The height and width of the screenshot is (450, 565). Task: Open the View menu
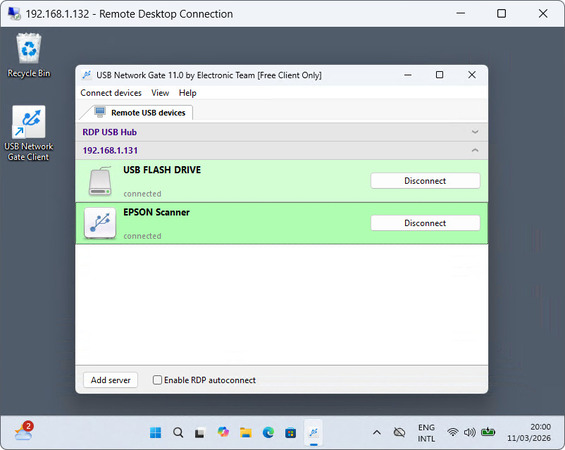coord(160,93)
